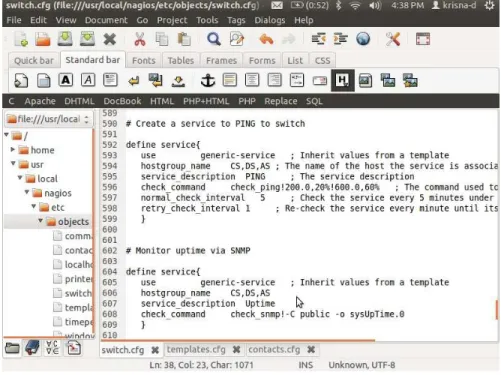Insert a thumbnail image icon
The height and width of the screenshot is (375, 501).
[388, 80]
